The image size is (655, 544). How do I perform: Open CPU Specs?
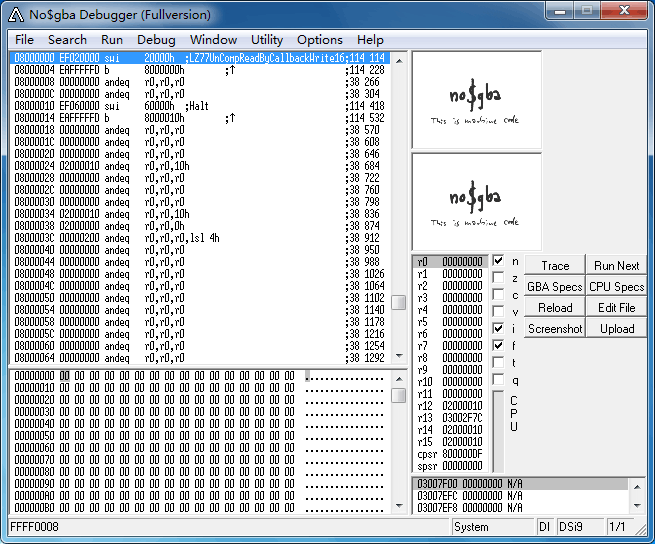tap(616, 287)
